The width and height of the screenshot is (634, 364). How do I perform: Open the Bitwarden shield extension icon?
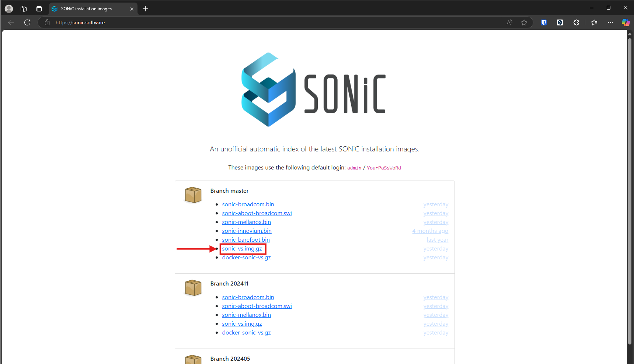coord(543,22)
